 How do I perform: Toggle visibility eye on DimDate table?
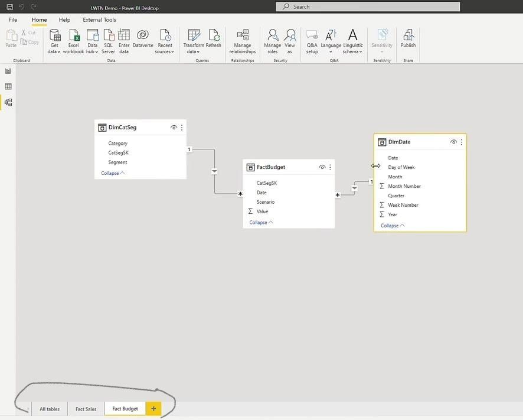tap(453, 142)
